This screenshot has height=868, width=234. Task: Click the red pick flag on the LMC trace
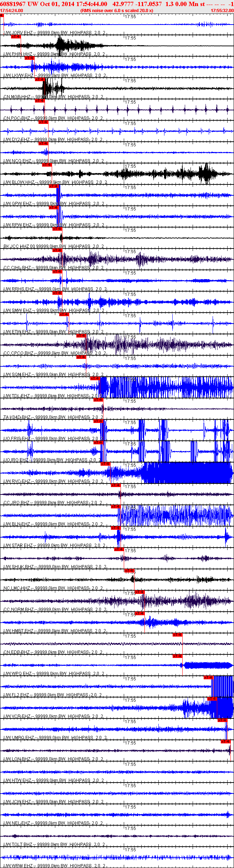click(x=130, y=571)
